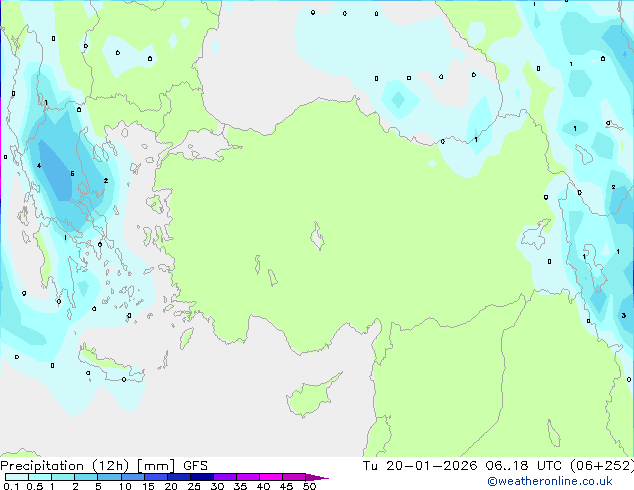Click the 10–15 mm legend color box
Image resolution: width=634 pixels, height=490 pixels.
pyautogui.click(x=133, y=477)
